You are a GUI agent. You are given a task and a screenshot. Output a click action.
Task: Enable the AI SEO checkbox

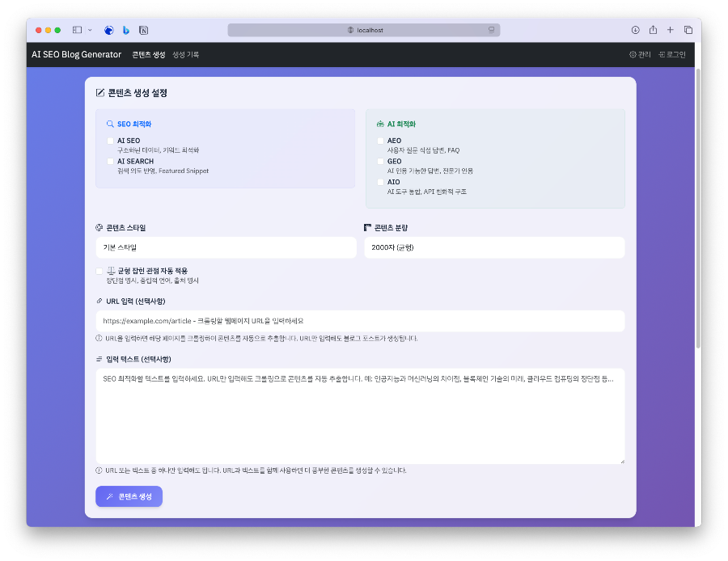[x=109, y=140]
